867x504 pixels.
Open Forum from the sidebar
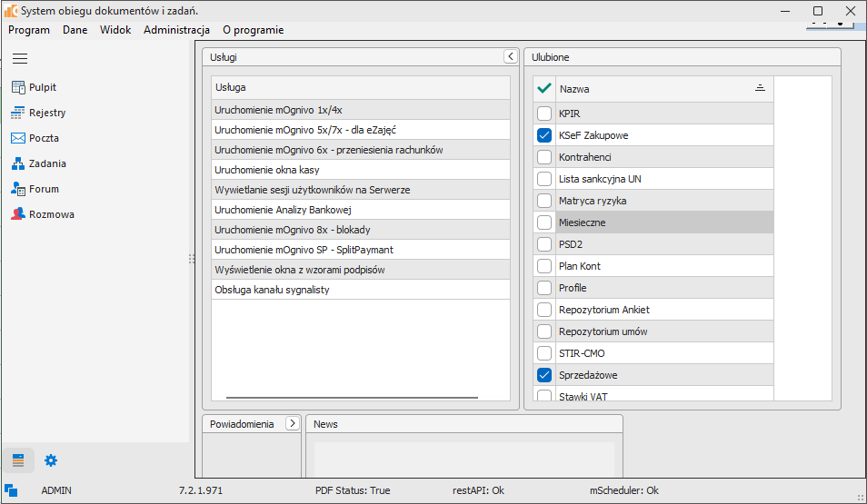35,189
